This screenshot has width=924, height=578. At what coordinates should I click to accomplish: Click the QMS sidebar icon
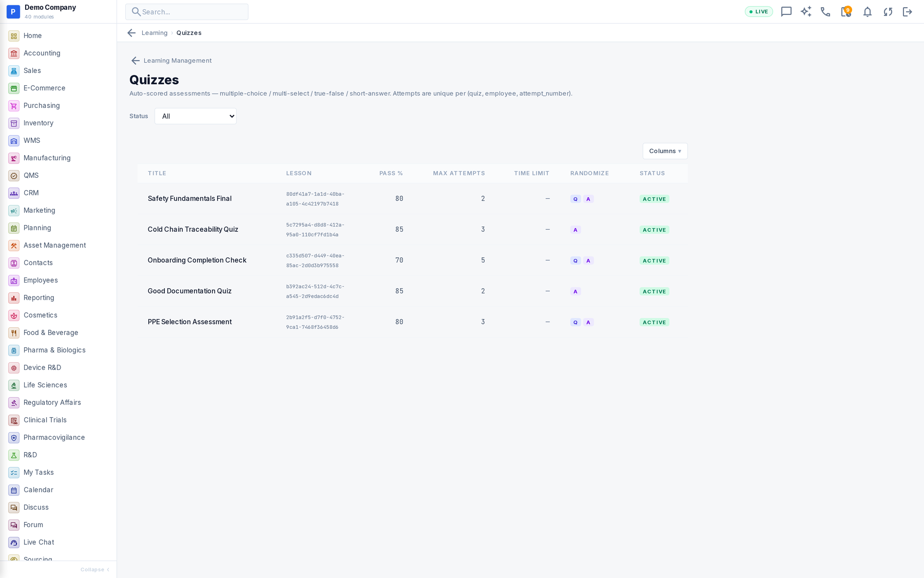pyautogui.click(x=14, y=176)
